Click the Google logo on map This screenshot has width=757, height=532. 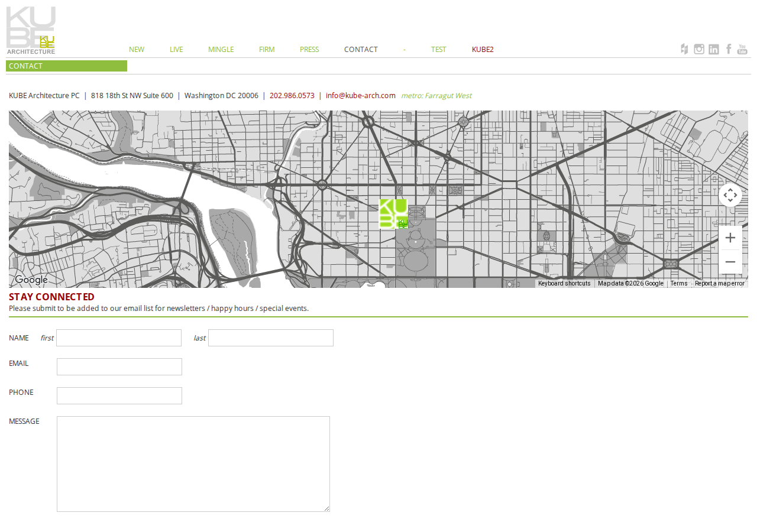pos(31,280)
